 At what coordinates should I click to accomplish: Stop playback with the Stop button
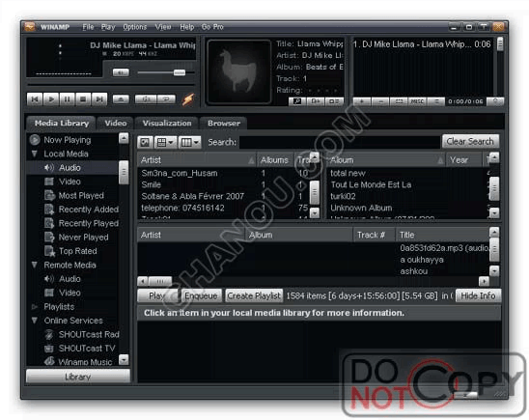tap(83, 99)
